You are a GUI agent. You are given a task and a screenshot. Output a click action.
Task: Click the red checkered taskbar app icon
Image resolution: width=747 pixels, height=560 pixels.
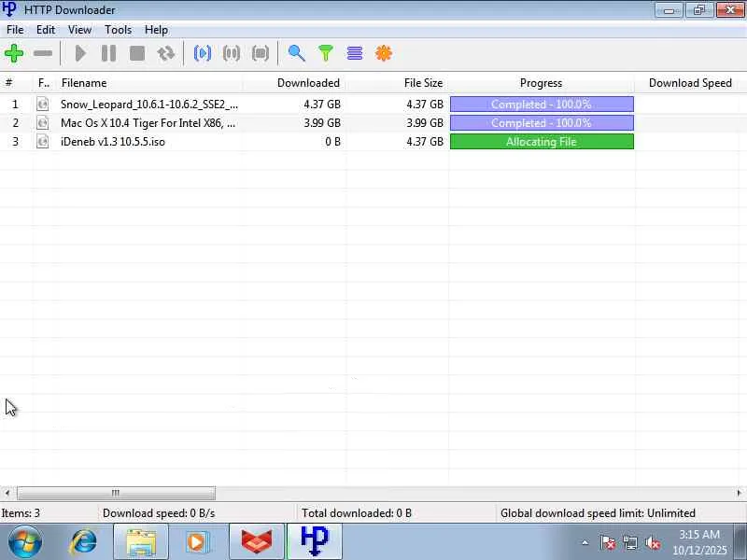coord(256,542)
